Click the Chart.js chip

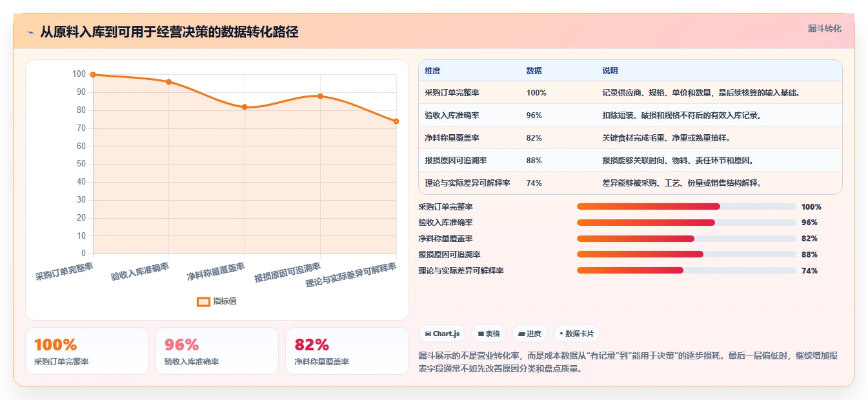point(442,334)
